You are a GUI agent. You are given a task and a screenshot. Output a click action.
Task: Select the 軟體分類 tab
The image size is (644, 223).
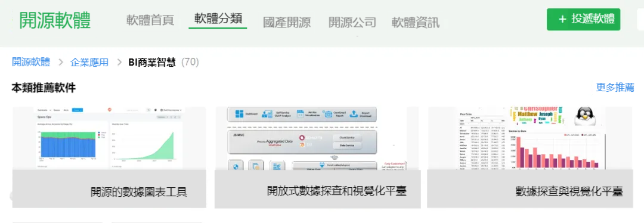[218, 19]
